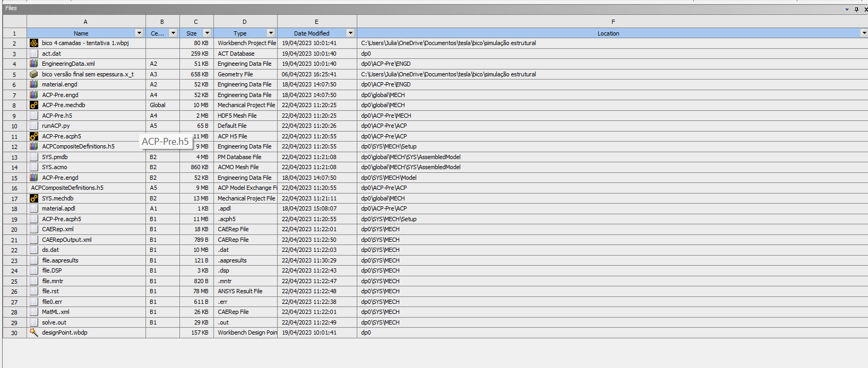Click the 'ANSYS Result File' type cell
Viewport: 868px width, 368px height.
click(x=245, y=291)
